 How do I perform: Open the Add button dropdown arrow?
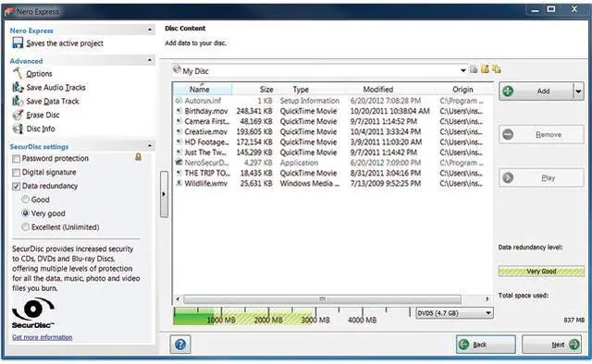click(x=578, y=91)
